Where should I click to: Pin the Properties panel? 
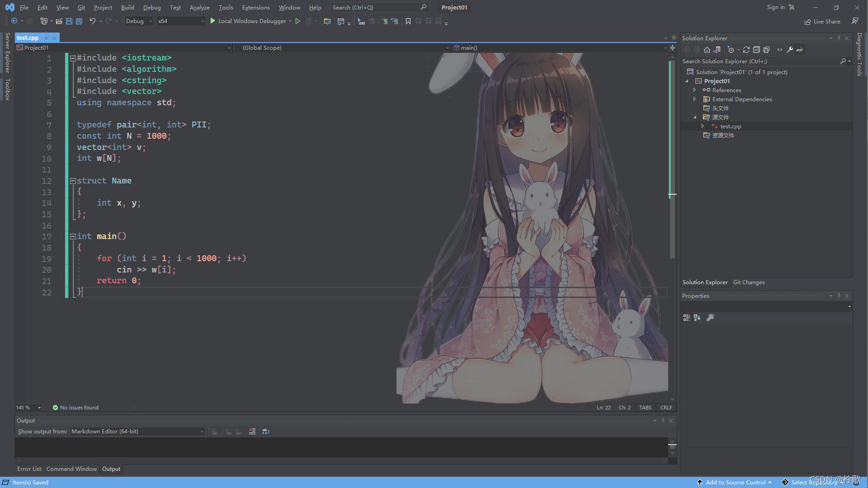[x=839, y=296]
